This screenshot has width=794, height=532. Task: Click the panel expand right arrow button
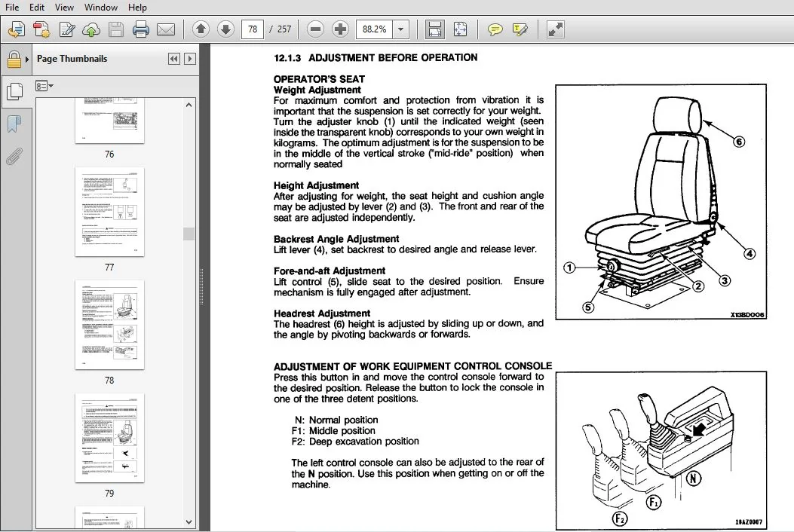[190, 59]
